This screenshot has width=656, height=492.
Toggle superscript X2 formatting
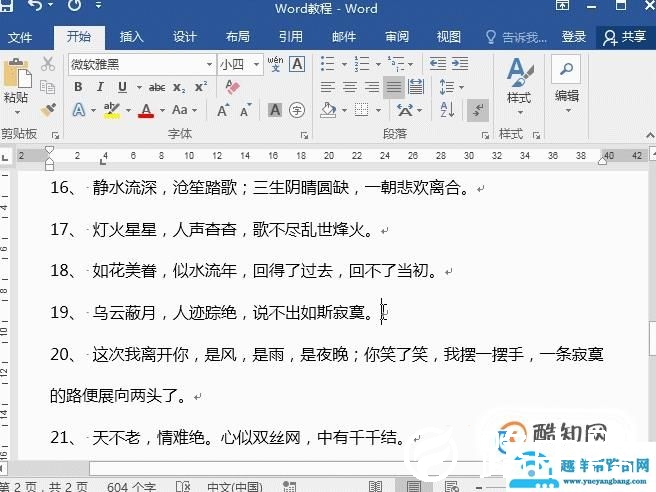[x=201, y=87]
